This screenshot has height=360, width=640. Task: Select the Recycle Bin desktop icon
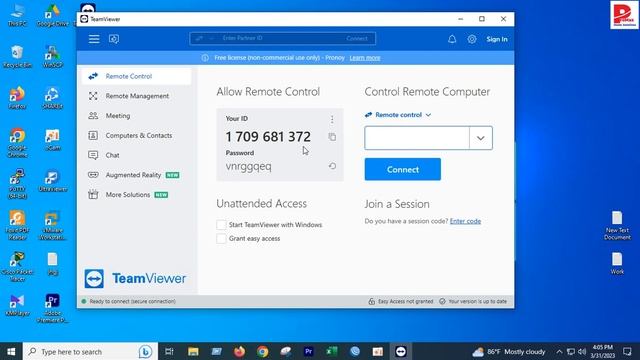(x=17, y=57)
